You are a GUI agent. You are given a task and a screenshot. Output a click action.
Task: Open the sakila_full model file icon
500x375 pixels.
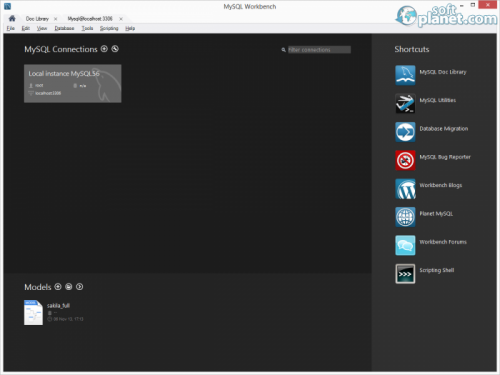click(x=33, y=312)
